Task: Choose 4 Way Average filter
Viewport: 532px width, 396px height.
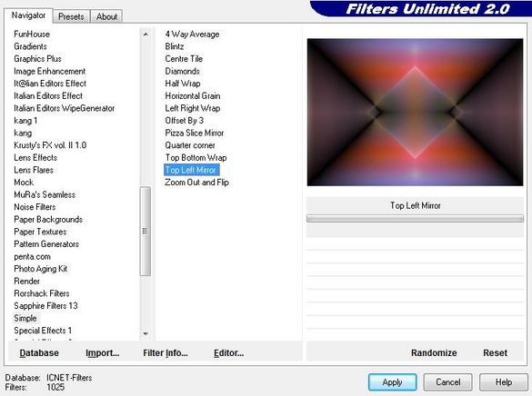Action: tap(192, 35)
